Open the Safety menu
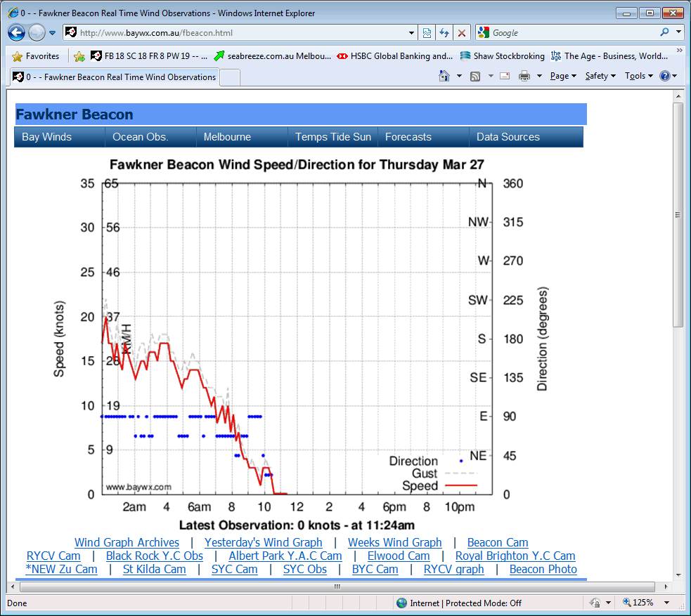 [600, 76]
